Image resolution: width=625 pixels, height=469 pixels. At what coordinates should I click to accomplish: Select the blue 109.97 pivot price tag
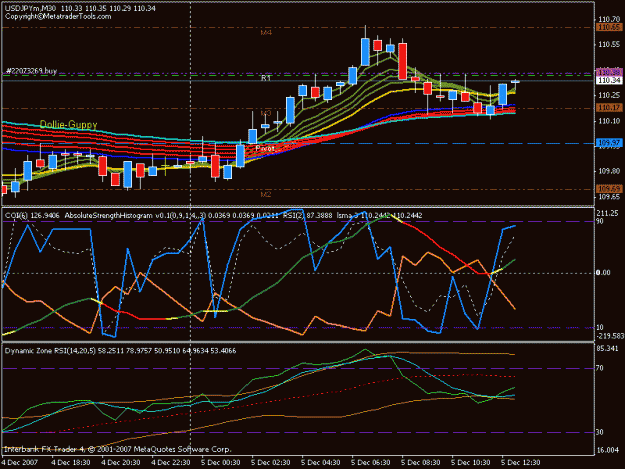tap(609, 143)
